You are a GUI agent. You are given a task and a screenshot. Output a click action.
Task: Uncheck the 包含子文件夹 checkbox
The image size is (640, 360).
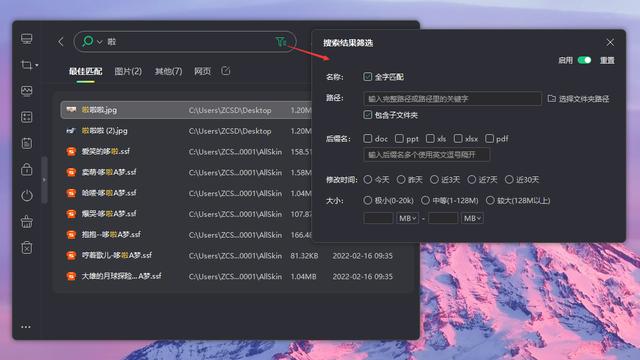367,115
